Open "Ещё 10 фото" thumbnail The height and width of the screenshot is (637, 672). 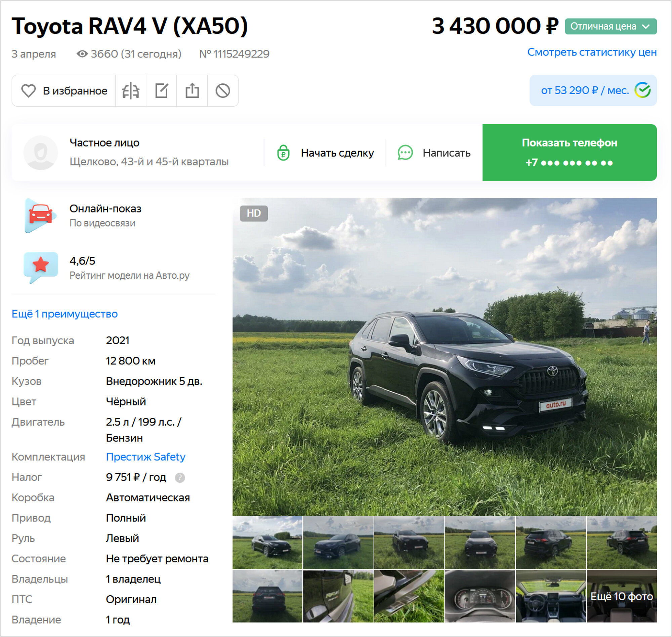pyautogui.click(x=621, y=596)
